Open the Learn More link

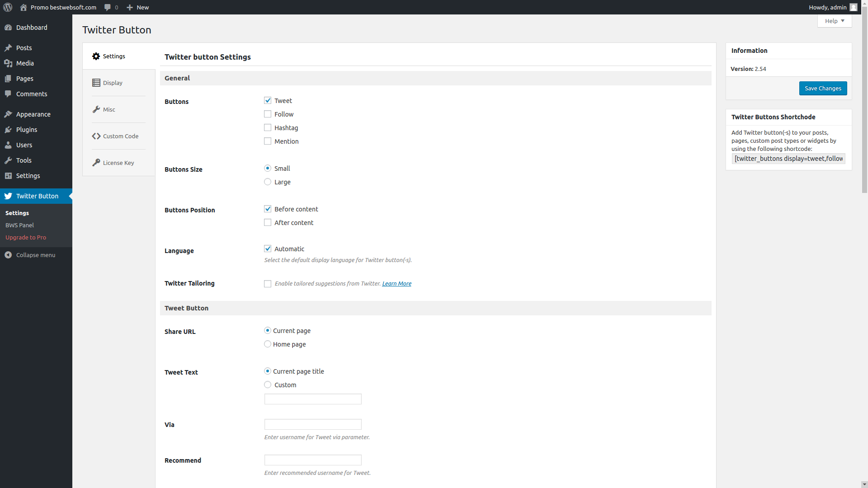coord(396,284)
